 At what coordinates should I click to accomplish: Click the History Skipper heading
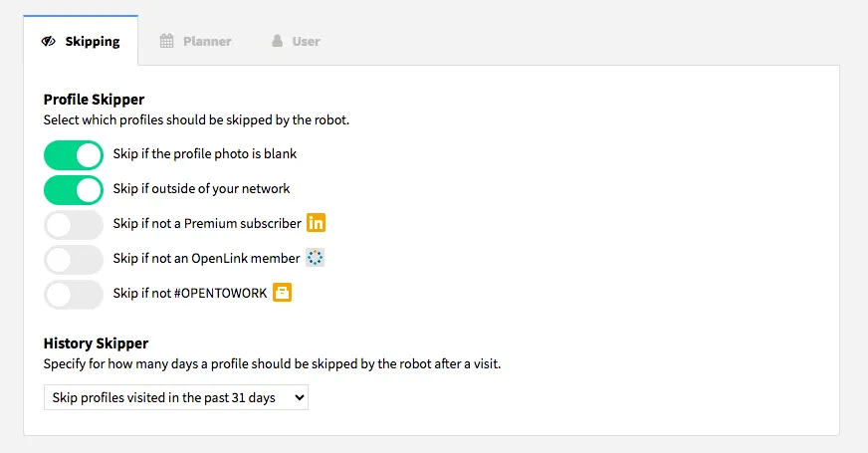[96, 343]
